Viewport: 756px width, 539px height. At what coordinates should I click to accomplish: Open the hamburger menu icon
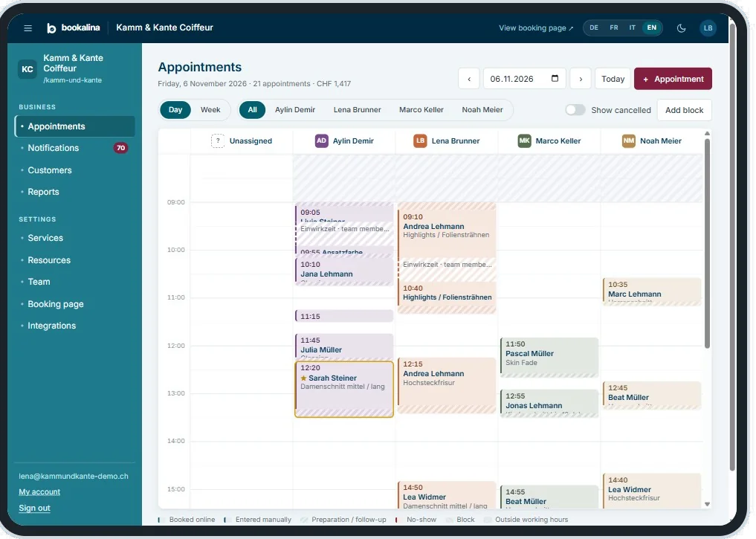click(x=28, y=28)
